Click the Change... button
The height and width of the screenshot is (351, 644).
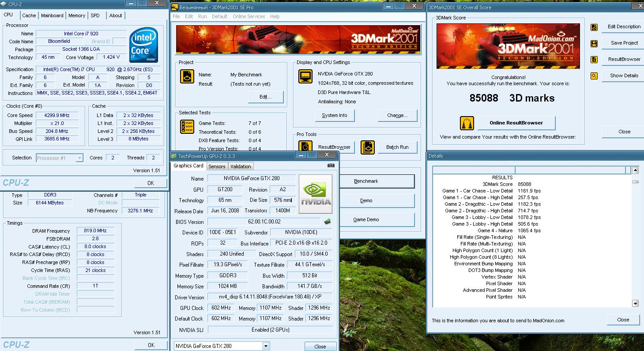397,116
